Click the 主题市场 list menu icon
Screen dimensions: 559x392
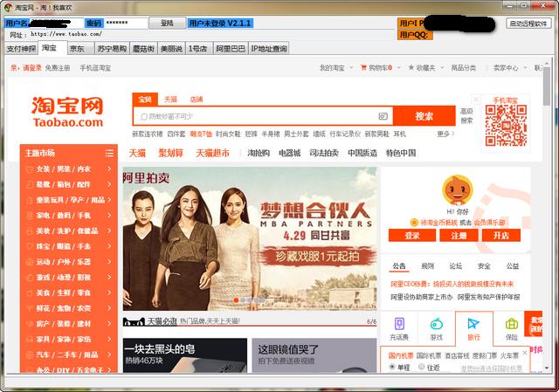[109, 154]
